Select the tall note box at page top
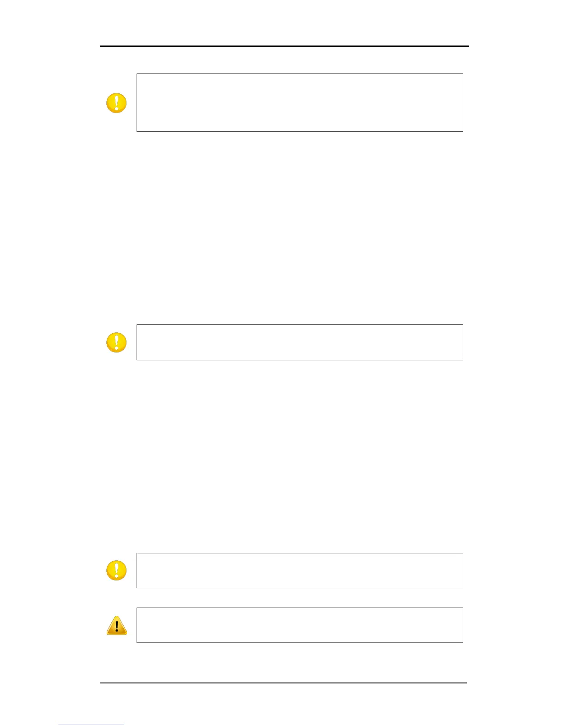563x728 pixels. pos(299,102)
